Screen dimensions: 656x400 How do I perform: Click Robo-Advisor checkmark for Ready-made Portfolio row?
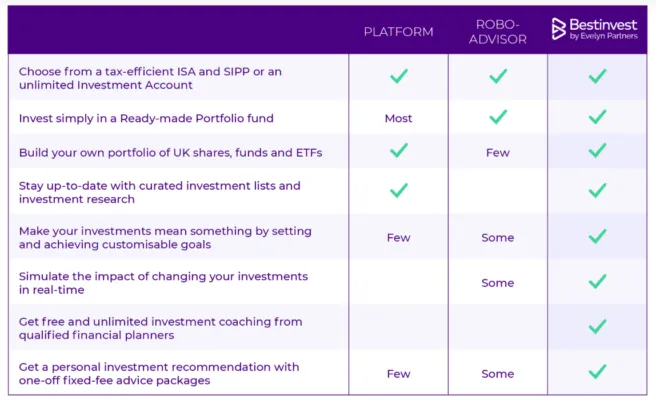click(x=497, y=117)
